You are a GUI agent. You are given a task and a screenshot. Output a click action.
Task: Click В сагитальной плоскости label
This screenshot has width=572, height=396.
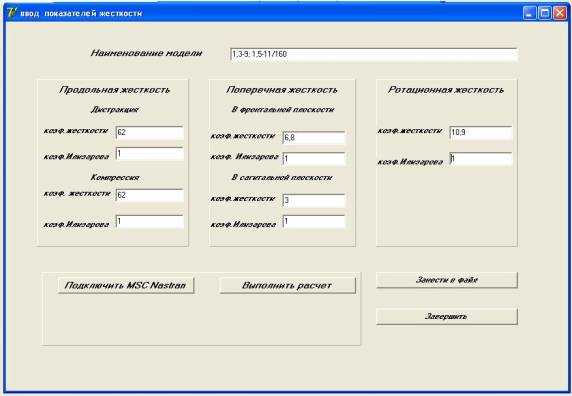282,178
